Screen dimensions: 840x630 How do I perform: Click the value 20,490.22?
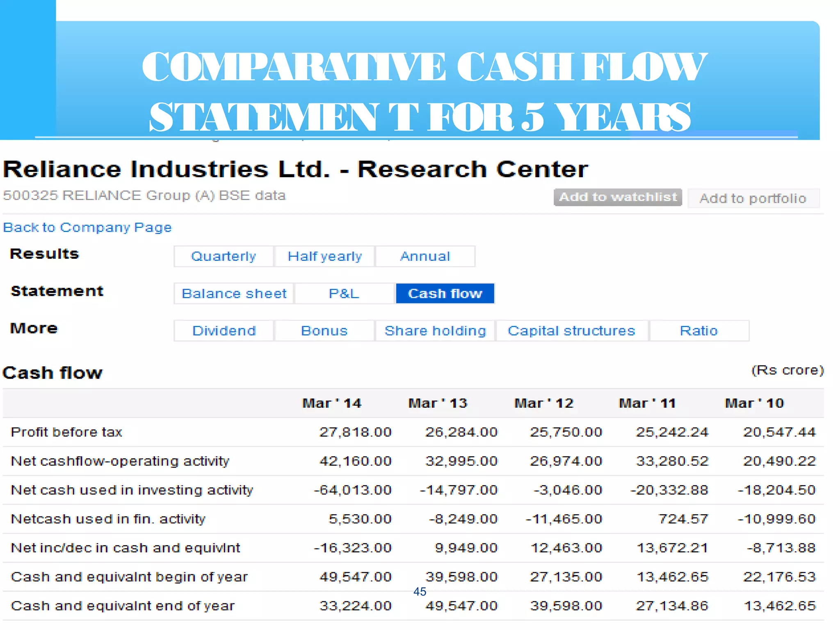780,461
